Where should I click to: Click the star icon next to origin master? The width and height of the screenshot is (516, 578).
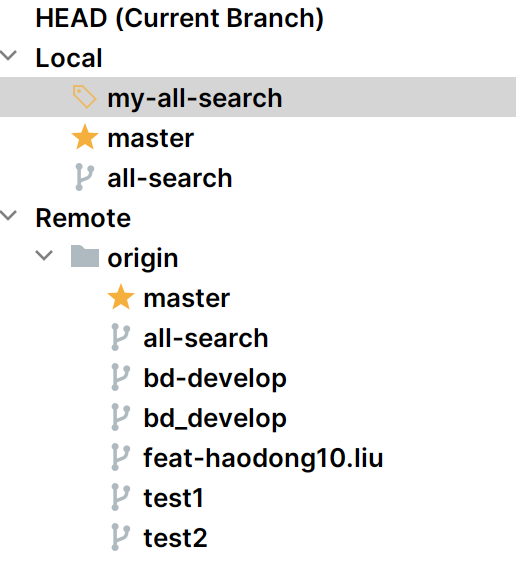coord(121,297)
